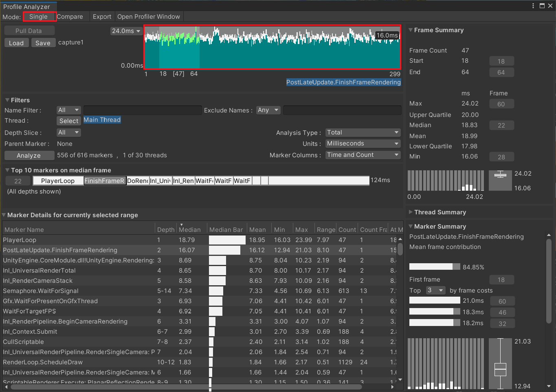This screenshot has width=556, height=392.
Task: Switch to Compare mode
Action: pyautogui.click(x=70, y=17)
